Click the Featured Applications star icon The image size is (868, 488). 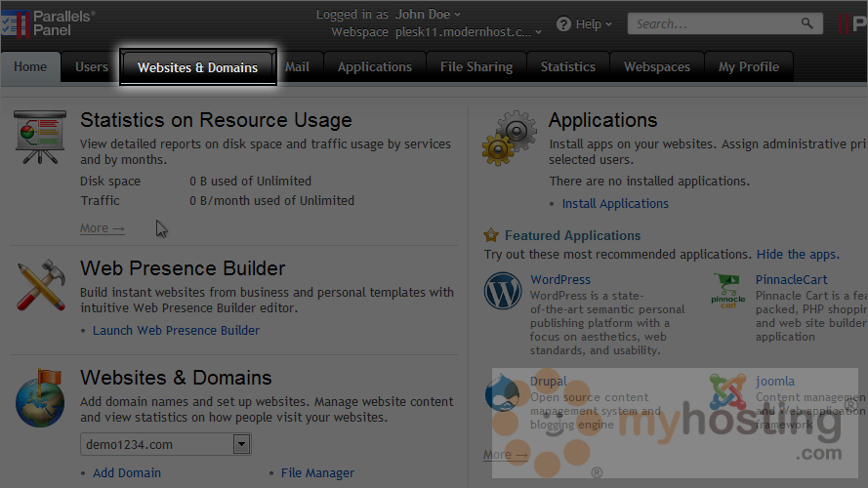491,235
